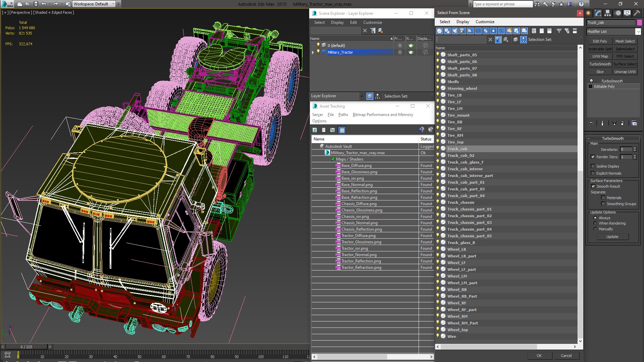Click Configure Modifier Sets icon
644x362 pixels.
tap(634, 123)
